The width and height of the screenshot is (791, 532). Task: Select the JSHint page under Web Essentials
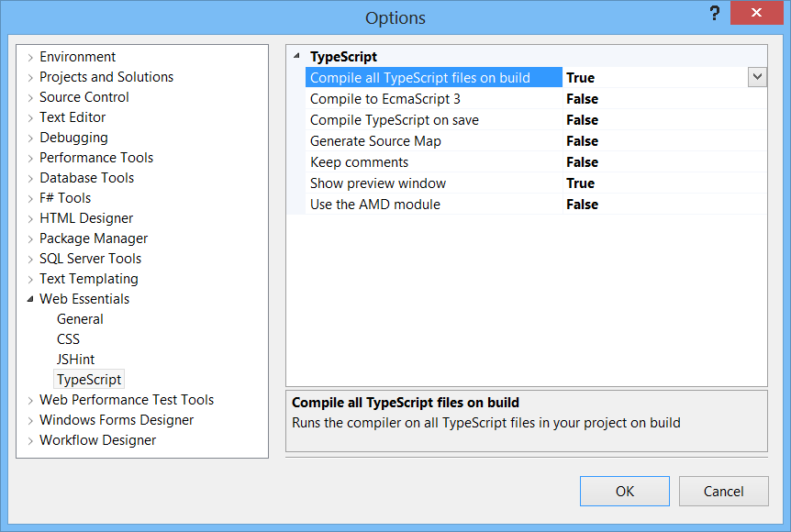click(75, 359)
